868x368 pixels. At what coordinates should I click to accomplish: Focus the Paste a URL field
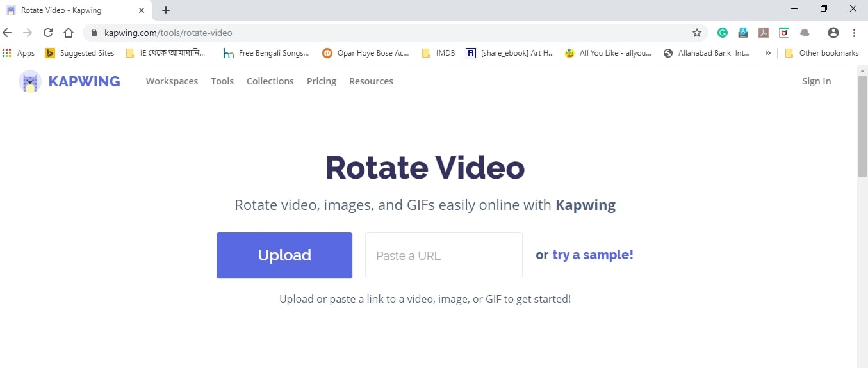point(444,255)
